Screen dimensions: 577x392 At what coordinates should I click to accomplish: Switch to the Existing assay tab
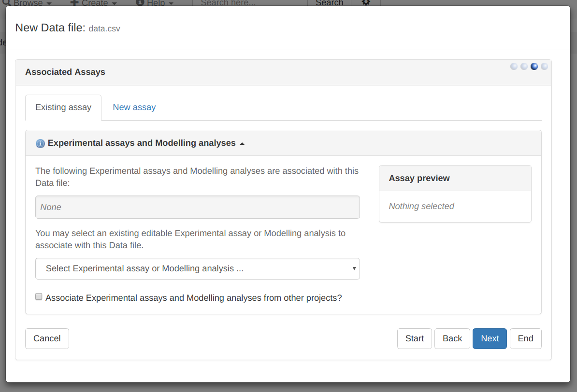(63, 107)
